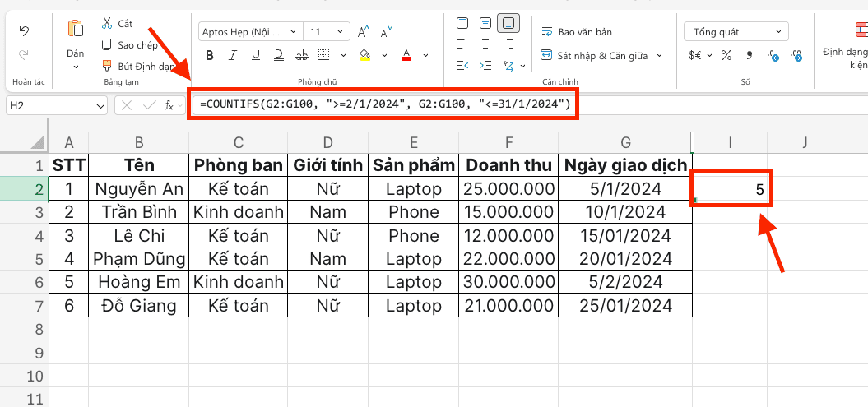
Task: Click the Định dạng conditional formatting icon
Action: [x=861, y=31]
